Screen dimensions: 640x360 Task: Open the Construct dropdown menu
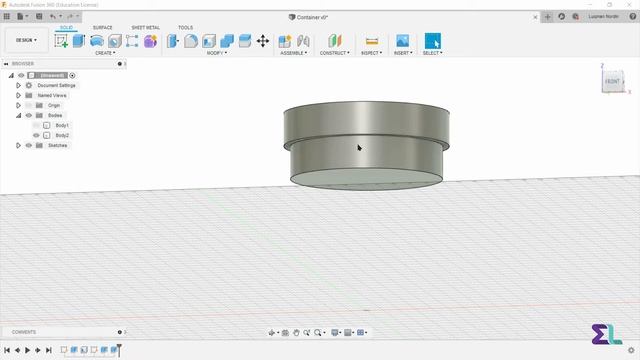click(335, 53)
